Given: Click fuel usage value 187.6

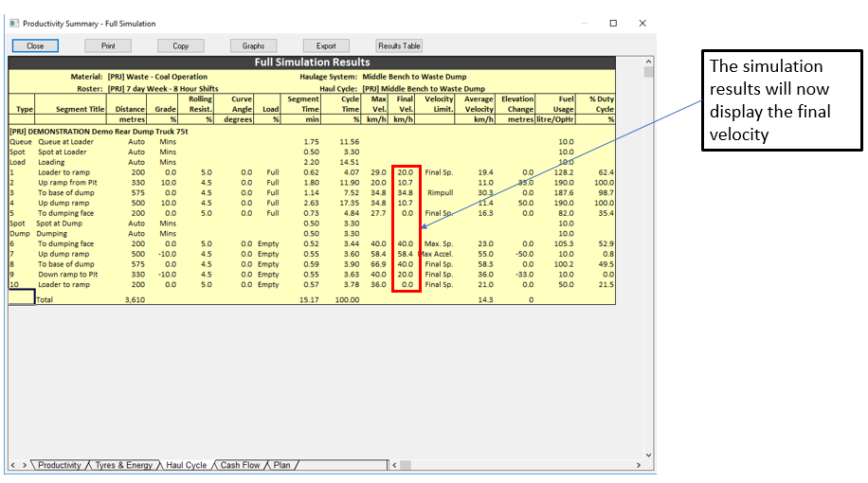Looking at the screenshot, I should click(564, 193).
